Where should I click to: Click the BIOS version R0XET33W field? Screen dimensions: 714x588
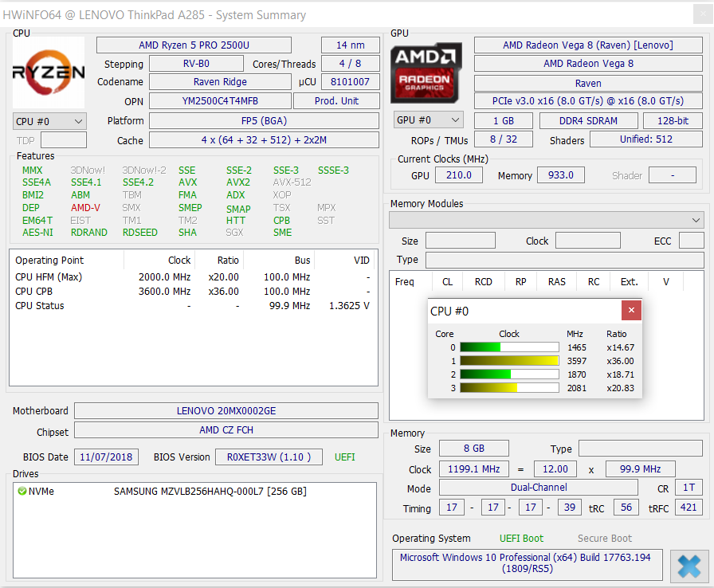tap(269, 457)
